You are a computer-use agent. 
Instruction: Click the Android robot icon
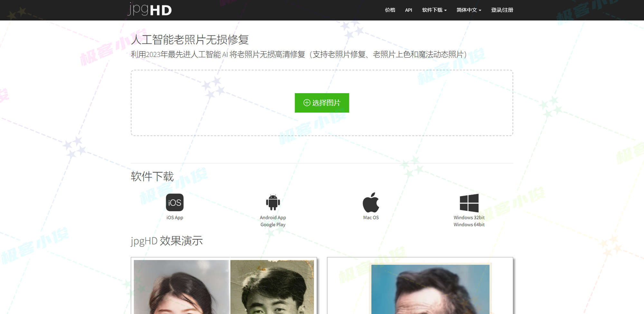point(273,203)
